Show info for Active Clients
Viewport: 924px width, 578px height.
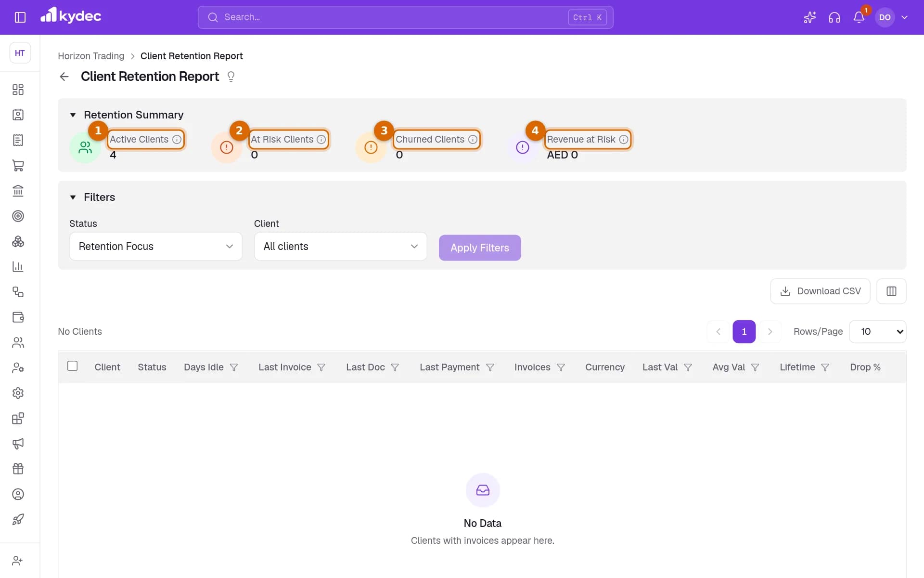click(177, 139)
